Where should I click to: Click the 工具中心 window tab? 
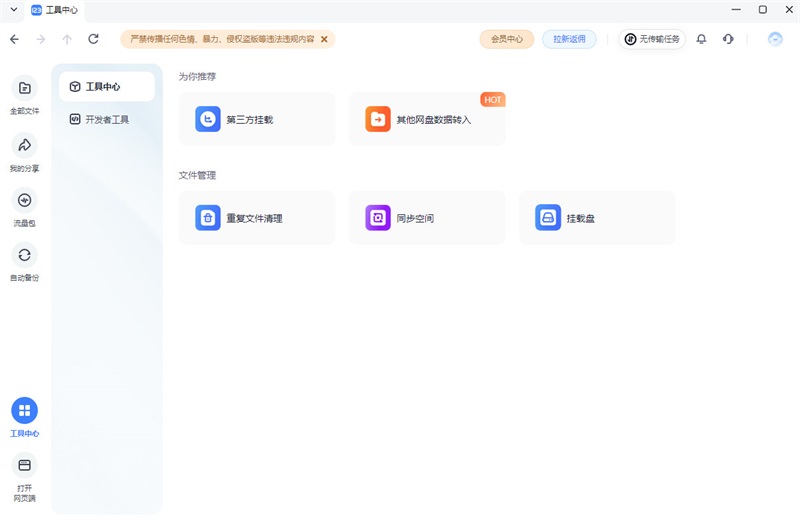click(55, 10)
